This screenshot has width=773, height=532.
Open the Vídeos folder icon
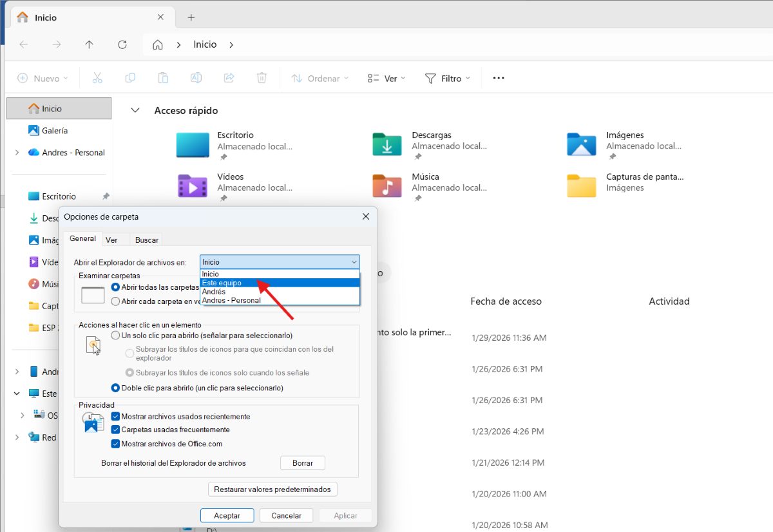click(193, 186)
